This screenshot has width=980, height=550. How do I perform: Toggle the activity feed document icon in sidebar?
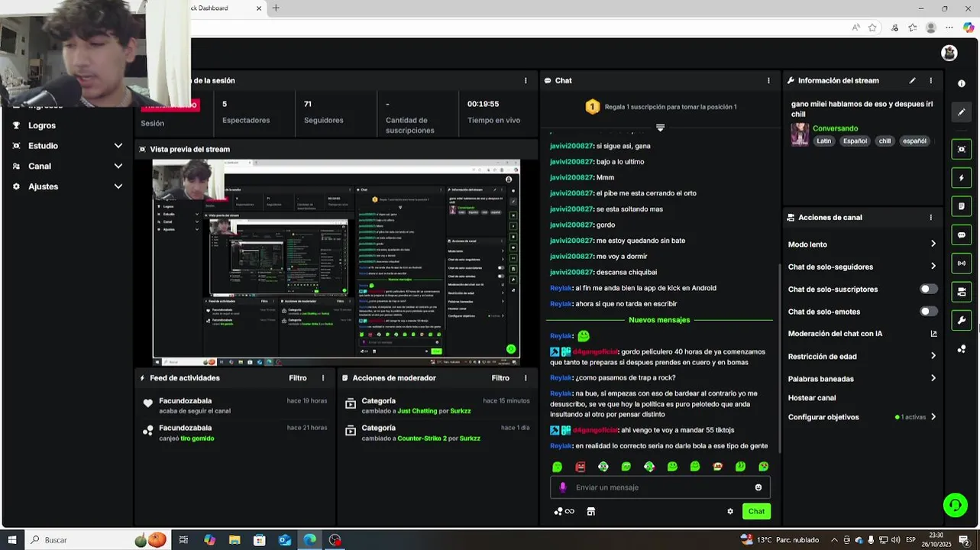[961, 206]
